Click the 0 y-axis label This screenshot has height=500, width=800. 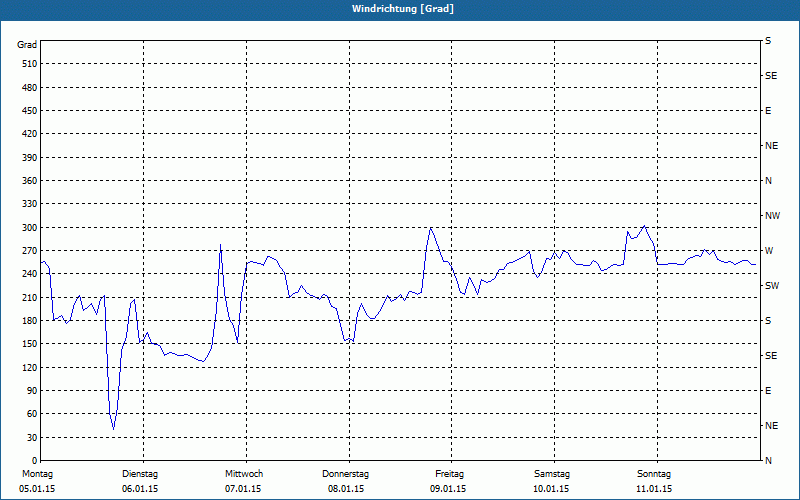[x=34, y=460]
